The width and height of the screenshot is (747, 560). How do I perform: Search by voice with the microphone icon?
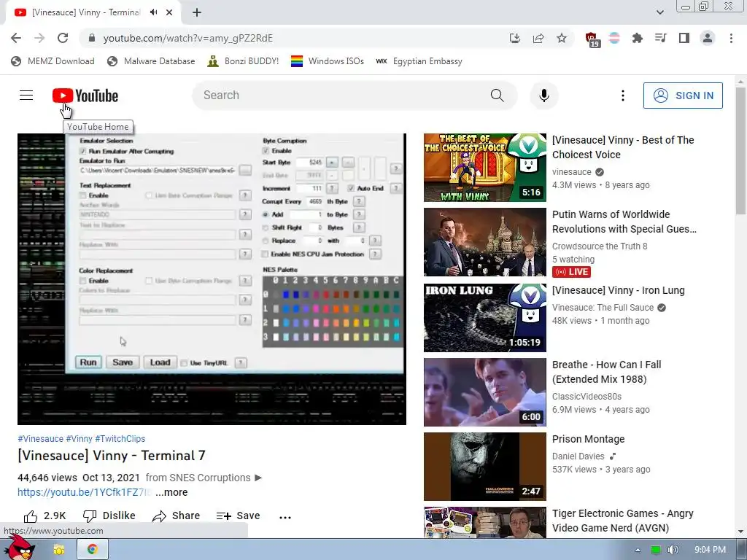[543, 96]
